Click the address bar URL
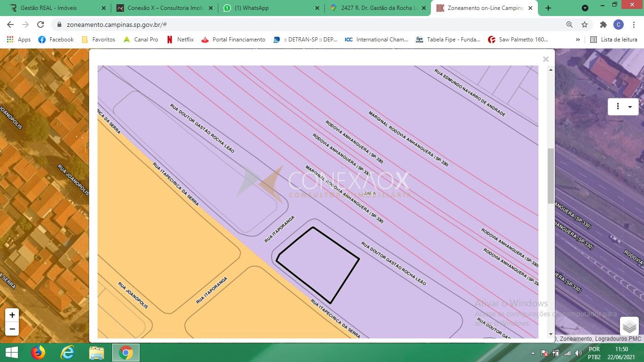The height and width of the screenshot is (362, 644). coord(116,25)
